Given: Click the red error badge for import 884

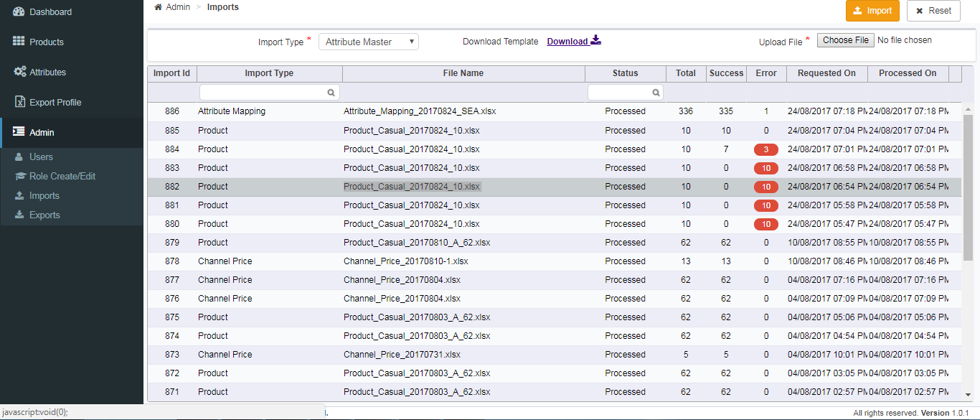Looking at the screenshot, I should point(765,149).
